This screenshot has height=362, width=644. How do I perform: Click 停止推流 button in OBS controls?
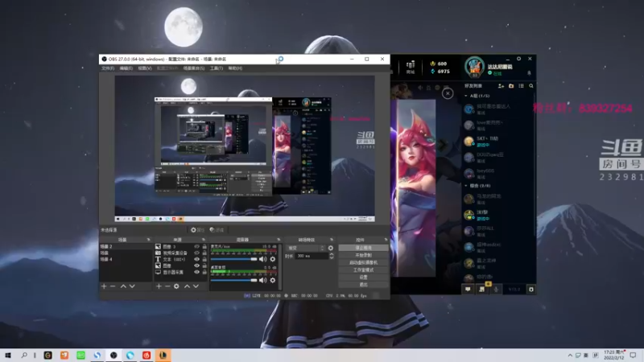[x=364, y=248]
